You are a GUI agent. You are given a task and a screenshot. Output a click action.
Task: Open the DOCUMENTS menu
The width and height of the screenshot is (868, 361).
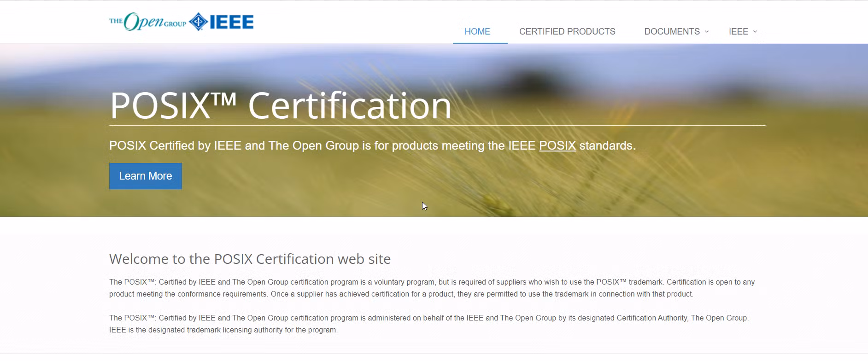click(x=672, y=31)
